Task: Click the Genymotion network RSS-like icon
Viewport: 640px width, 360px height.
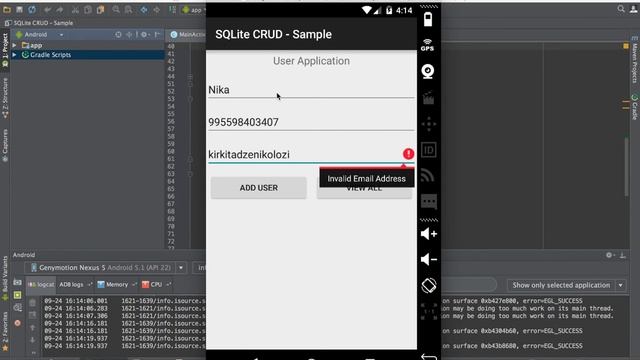Action: click(428, 176)
